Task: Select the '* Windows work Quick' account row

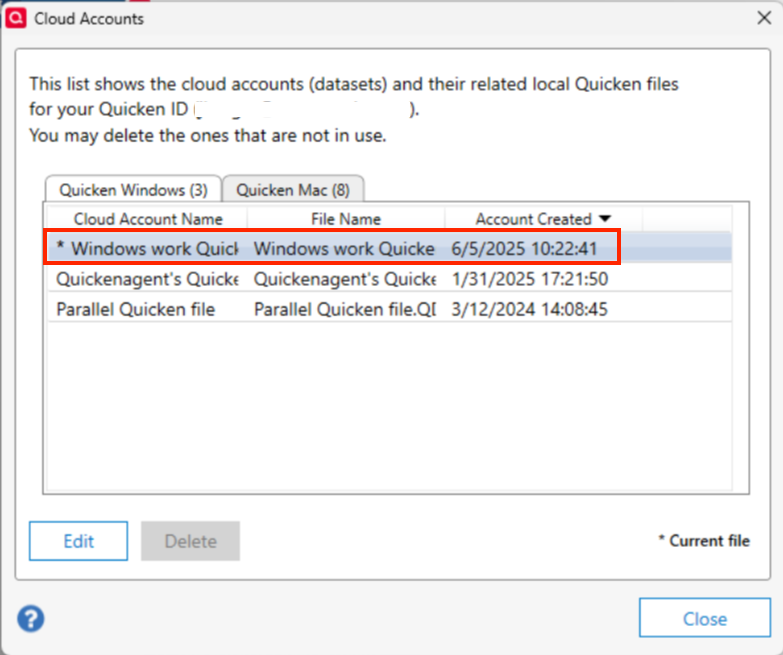Action: tap(390, 248)
